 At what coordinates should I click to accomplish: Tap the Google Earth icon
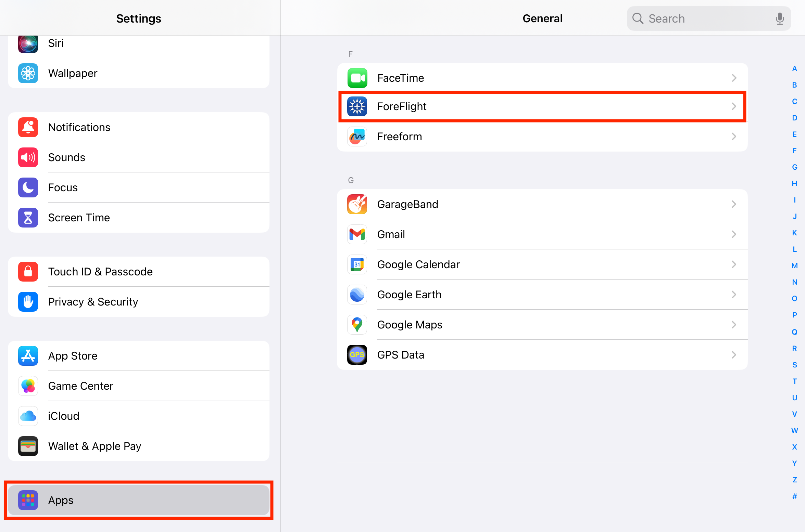coord(357,295)
